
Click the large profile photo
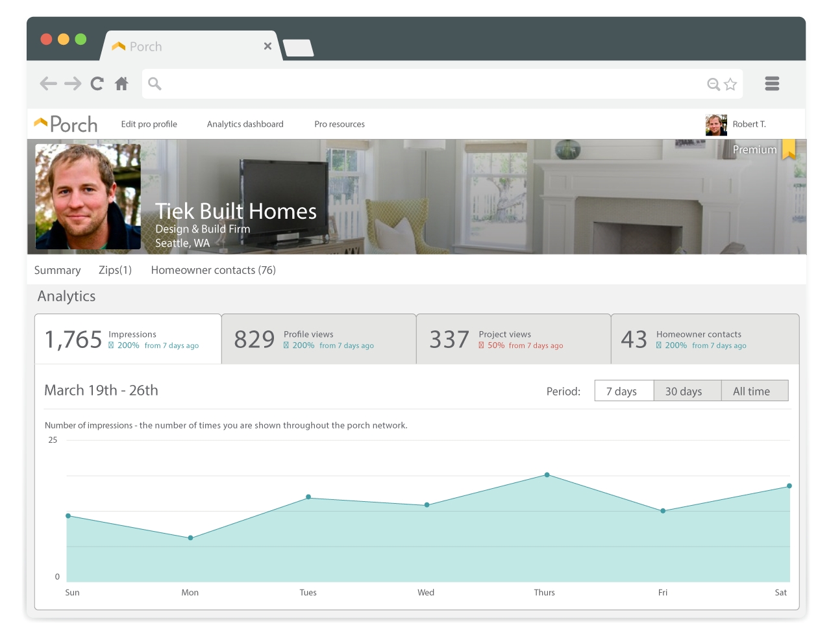click(x=88, y=197)
